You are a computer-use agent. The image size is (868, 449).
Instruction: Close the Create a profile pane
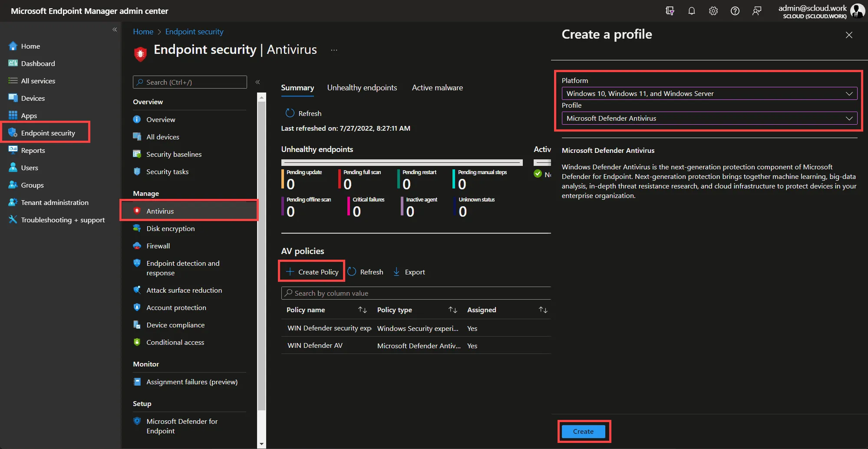click(x=849, y=35)
